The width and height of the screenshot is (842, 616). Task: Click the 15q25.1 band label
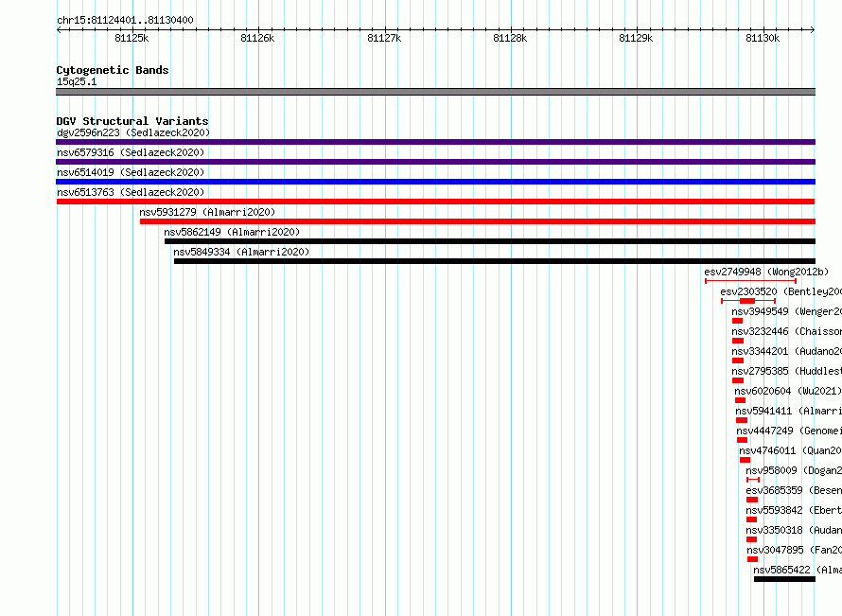click(x=77, y=81)
